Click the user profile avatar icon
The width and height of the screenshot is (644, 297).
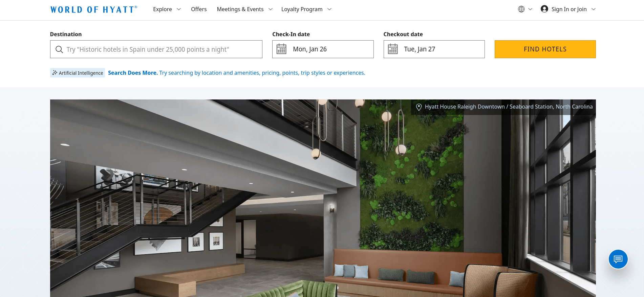544,9
